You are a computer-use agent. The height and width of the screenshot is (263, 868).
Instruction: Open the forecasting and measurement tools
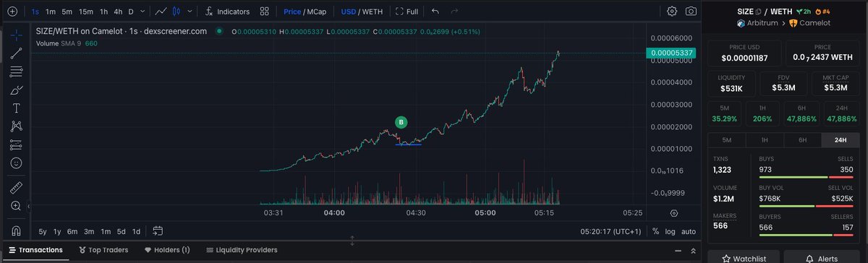(16, 145)
